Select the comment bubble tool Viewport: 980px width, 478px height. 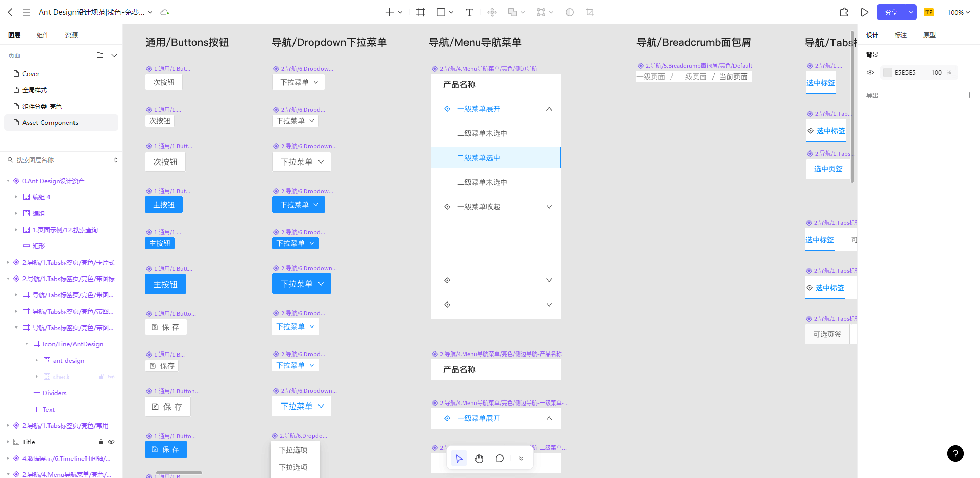tap(500, 458)
